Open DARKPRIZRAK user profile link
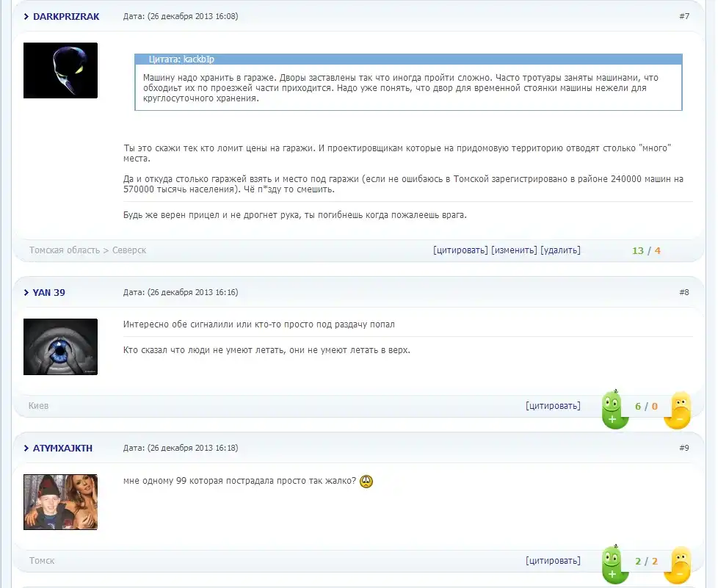718x588 pixels. [66, 16]
